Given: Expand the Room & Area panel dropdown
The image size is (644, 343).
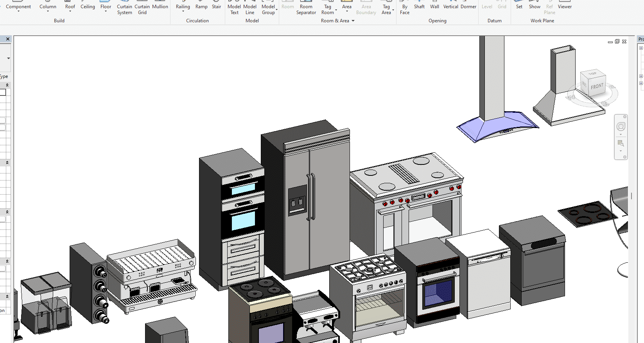Looking at the screenshot, I should pyautogui.click(x=353, y=21).
